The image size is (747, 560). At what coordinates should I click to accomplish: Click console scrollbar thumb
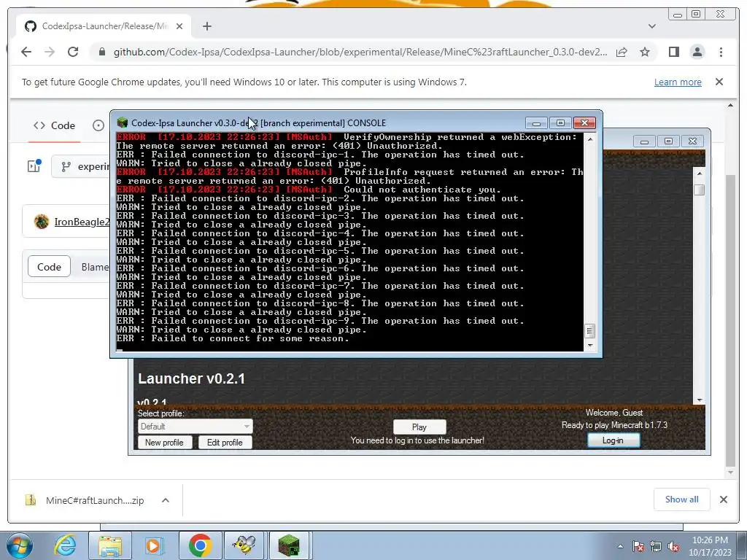(x=590, y=330)
